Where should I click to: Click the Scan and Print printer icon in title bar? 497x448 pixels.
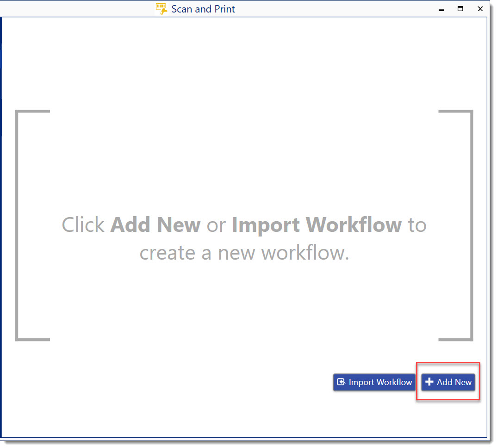pyautogui.click(x=162, y=8)
